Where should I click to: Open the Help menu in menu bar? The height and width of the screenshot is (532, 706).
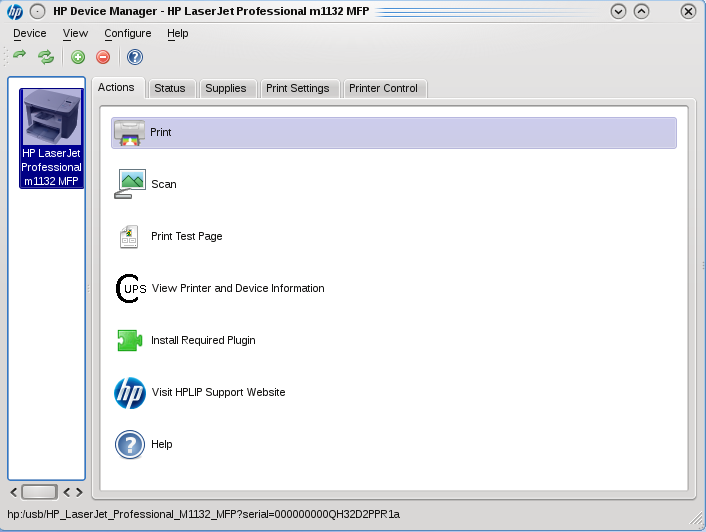[x=177, y=33]
